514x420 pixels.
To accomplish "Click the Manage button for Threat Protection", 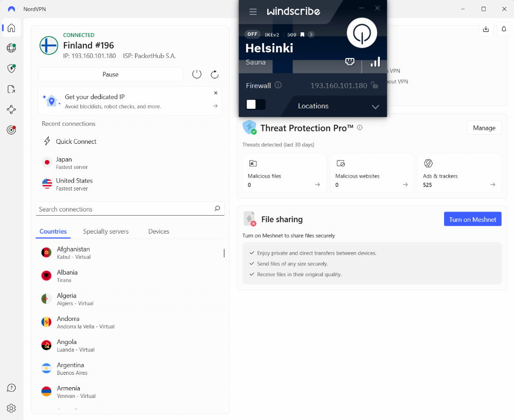I will [484, 128].
